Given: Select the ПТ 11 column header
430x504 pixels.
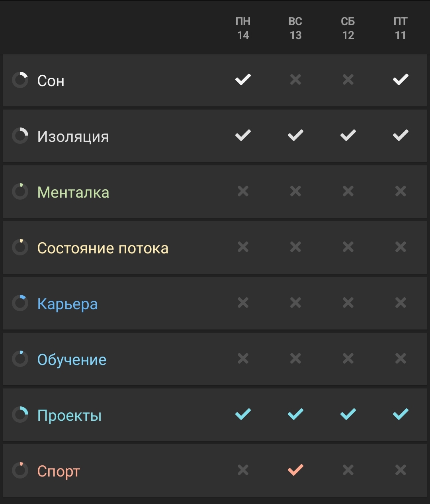Looking at the screenshot, I should [401, 28].
